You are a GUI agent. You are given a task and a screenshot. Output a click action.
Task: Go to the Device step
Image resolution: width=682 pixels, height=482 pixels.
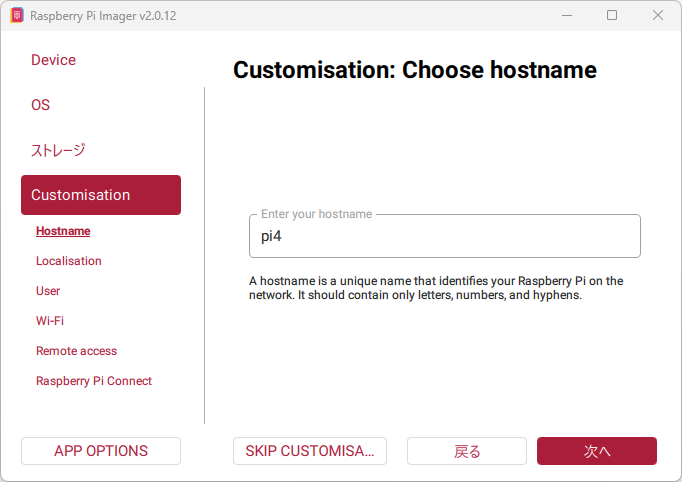(x=53, y=60)
